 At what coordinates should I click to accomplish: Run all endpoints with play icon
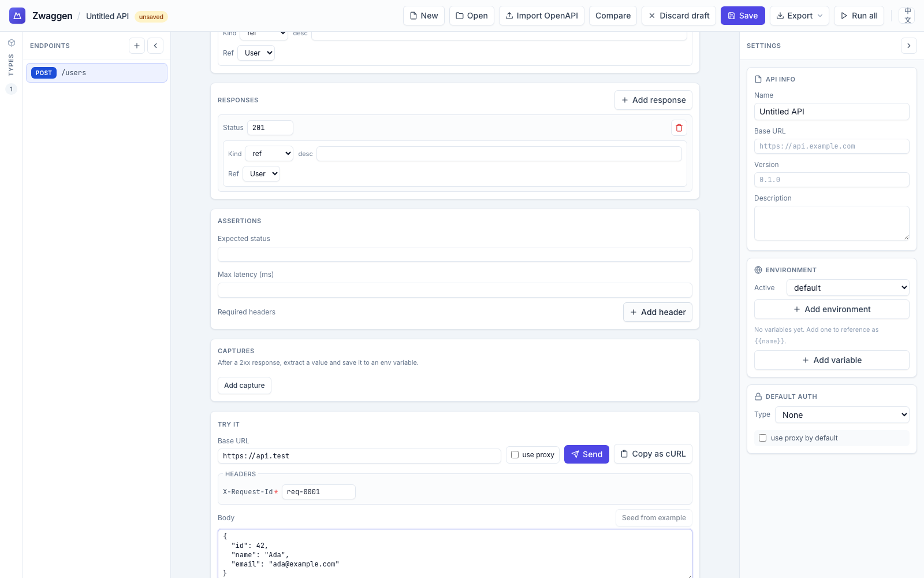[x=859, y=16]
